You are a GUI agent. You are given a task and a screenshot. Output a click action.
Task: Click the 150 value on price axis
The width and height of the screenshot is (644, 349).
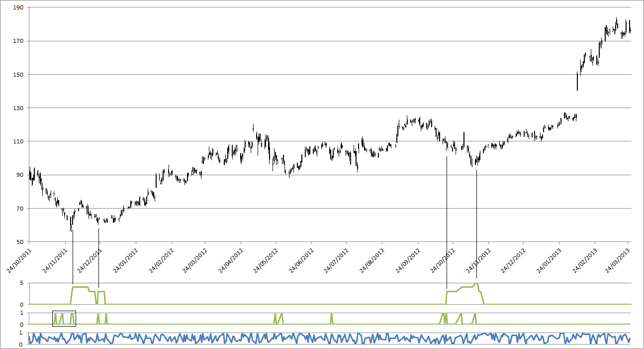[19, 75]
